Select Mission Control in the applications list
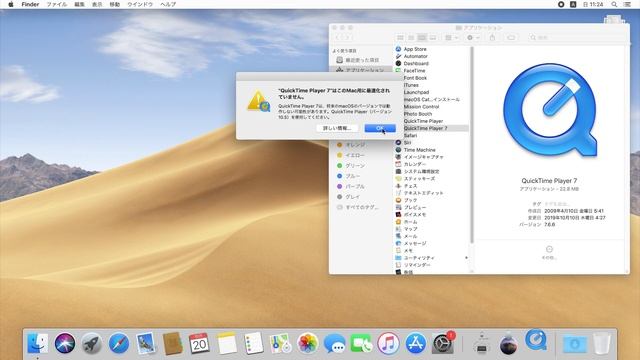This screenshot has width=640, height=360. [x=421, y=107]
